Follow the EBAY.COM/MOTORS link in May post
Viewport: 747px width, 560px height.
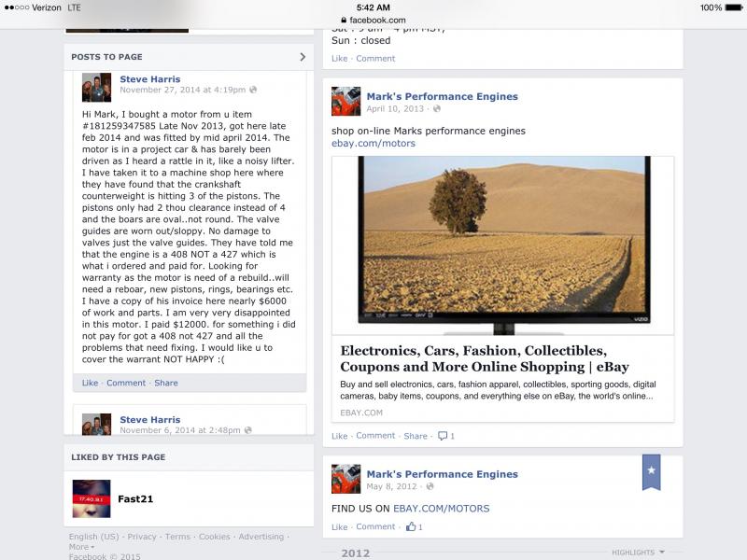(441, 509)
